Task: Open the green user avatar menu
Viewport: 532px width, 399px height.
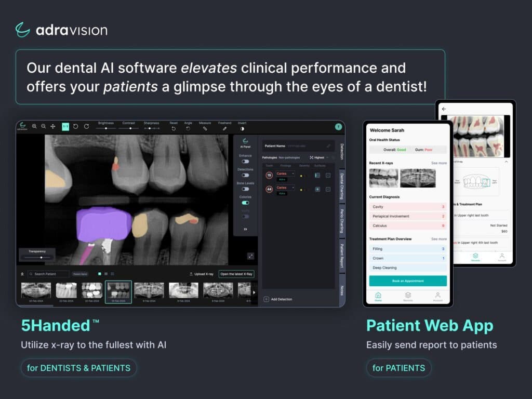Action: click(338, 127)
